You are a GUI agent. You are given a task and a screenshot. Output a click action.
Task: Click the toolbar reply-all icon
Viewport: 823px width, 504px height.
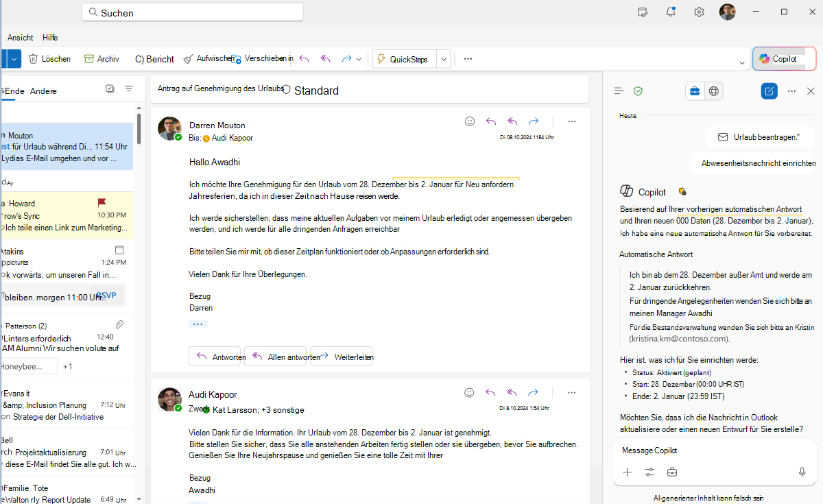click(x=326, y=59)
